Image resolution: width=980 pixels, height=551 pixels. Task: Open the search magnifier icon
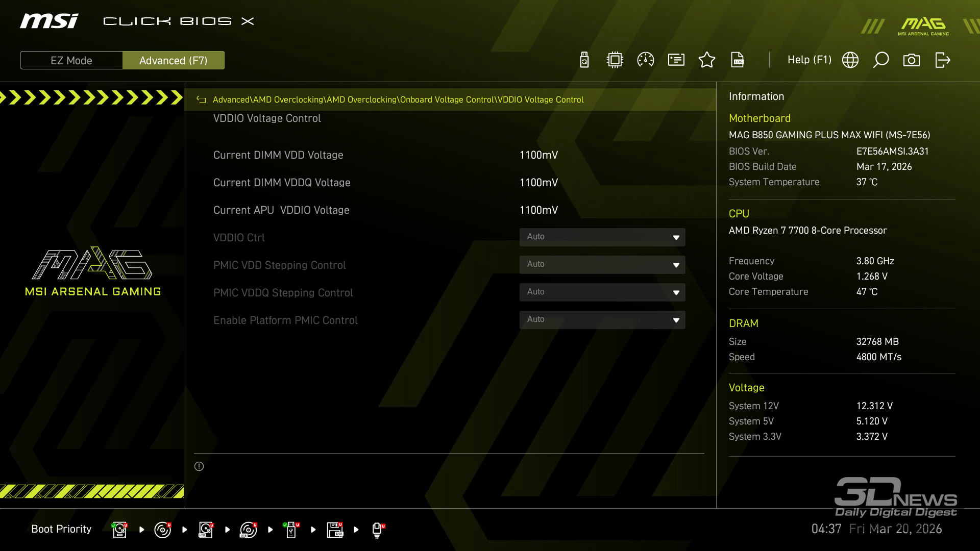[x=881, y=60]
